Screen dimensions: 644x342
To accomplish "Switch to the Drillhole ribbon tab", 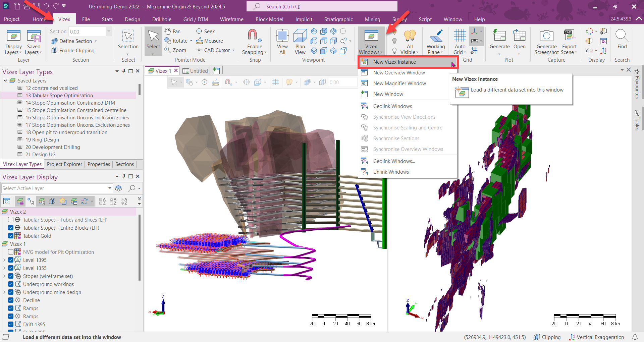I will click(162, 19).
